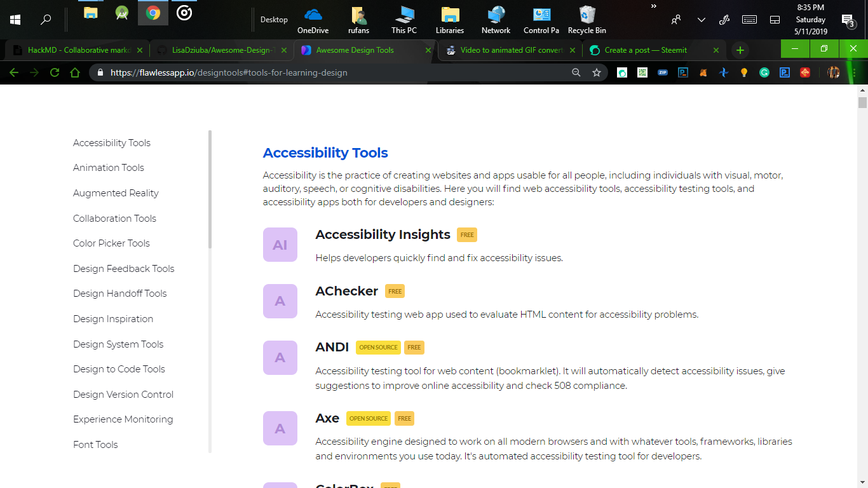
Task: Go to Design Handoff Tools in sidebar
Action: point(119,294)
